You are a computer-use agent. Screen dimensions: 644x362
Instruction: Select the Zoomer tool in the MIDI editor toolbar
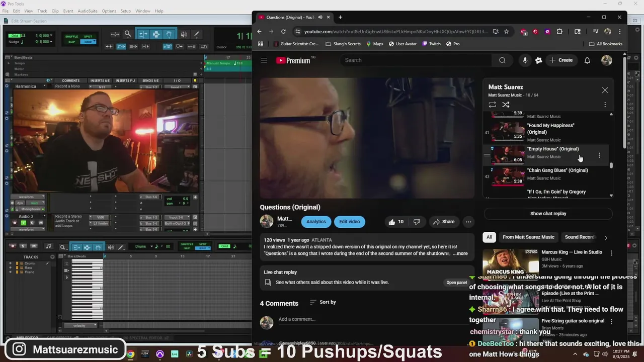click(63, 247)
